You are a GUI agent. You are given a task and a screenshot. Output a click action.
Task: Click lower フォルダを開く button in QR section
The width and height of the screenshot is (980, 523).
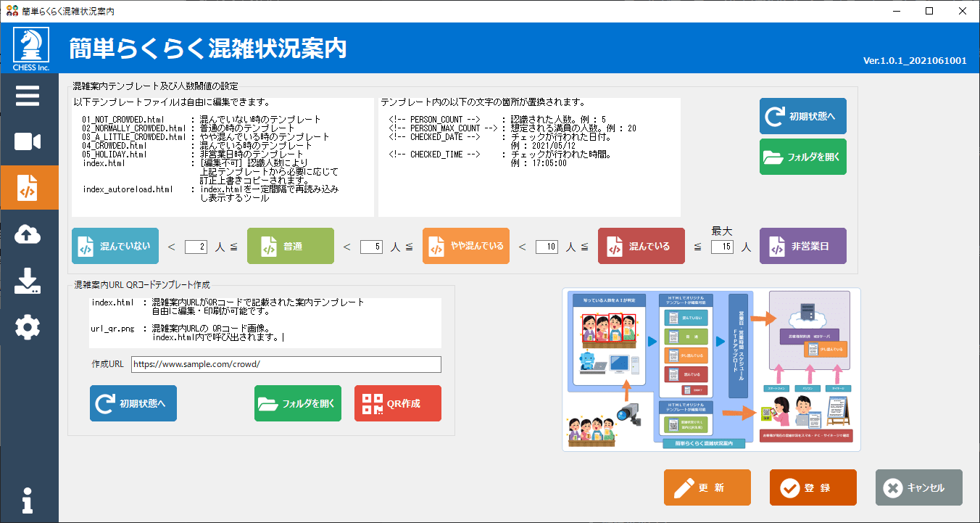click(x=298, y=403)
